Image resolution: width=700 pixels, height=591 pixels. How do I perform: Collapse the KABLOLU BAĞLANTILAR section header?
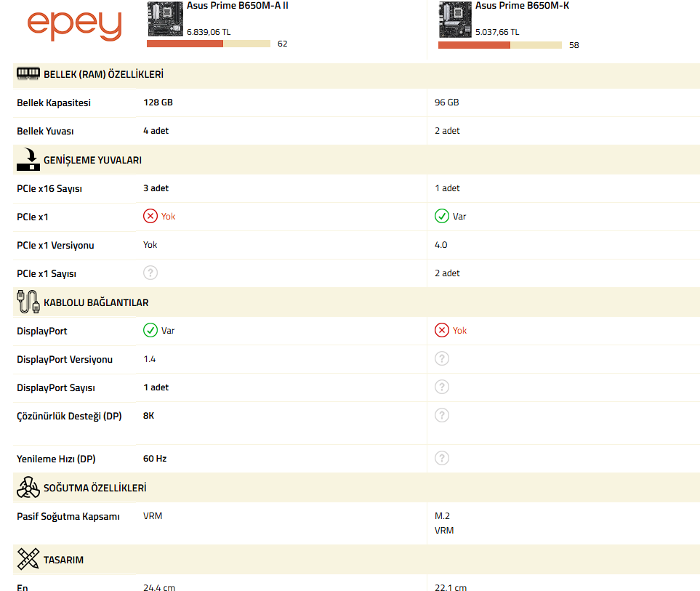click(356, 302)
